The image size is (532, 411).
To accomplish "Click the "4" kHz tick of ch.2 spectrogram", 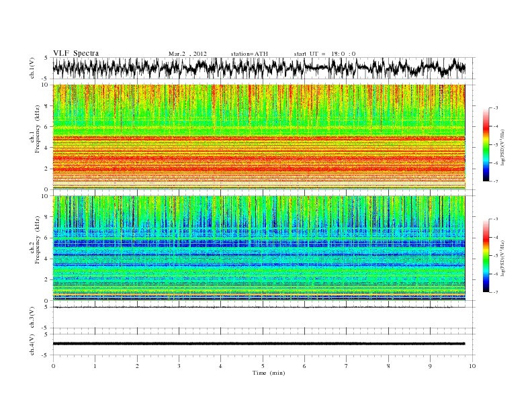I will tap(47, 259).
